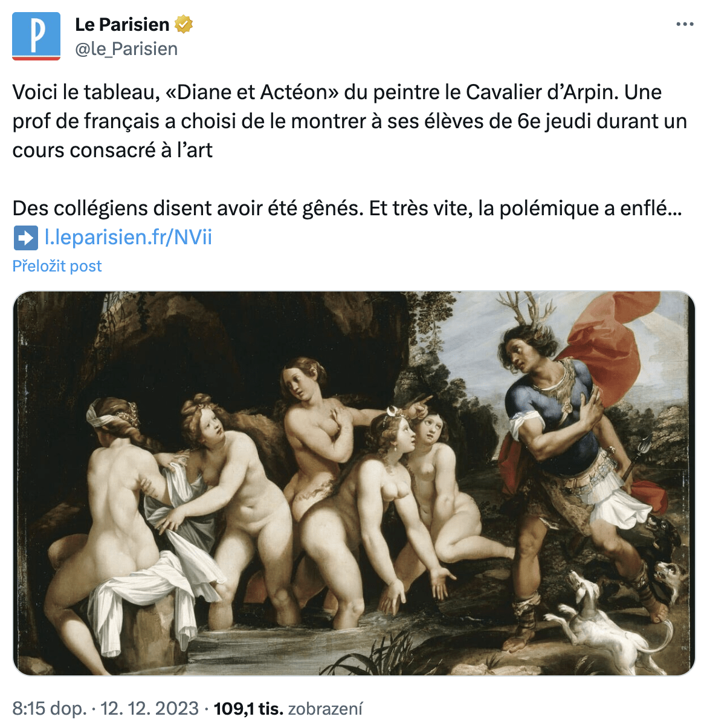This screenshot has width=707, height=728.
Task: Open the three-dot more options menu
Action: [685, 24]
